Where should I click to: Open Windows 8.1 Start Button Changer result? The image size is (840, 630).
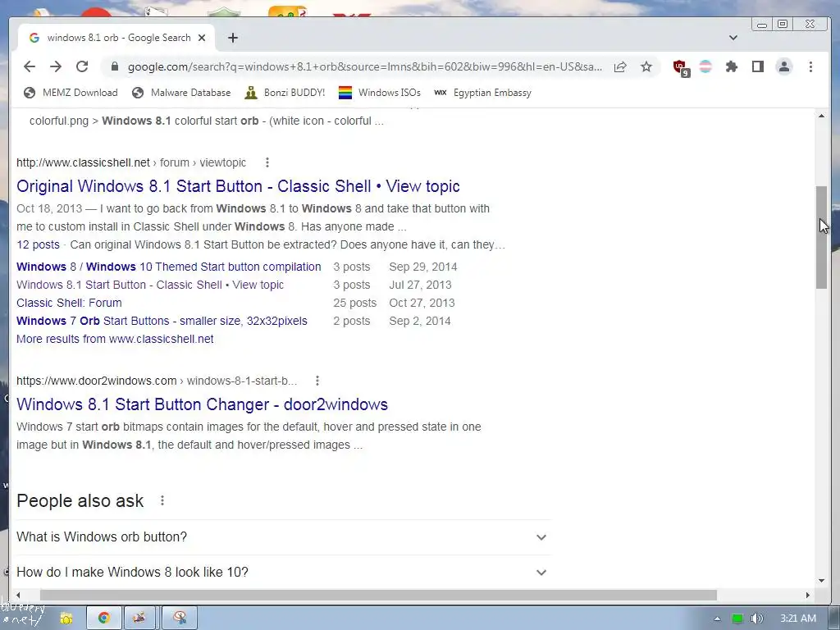click(202, 404)
